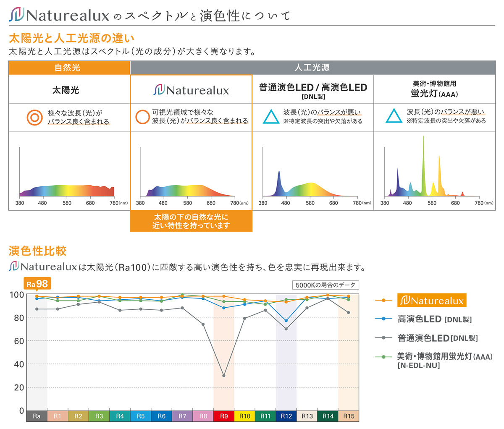The image size is (504, 429).
Task: Click the R13 color swatch
Action: point(307,416)
